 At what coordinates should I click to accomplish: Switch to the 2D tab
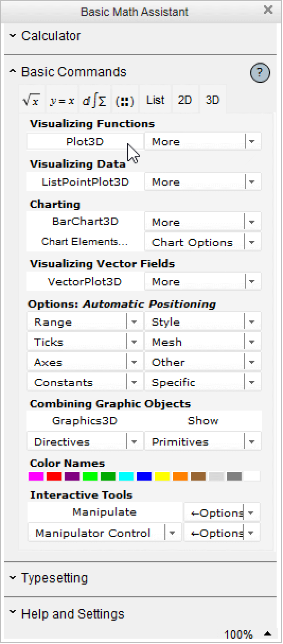184,100
